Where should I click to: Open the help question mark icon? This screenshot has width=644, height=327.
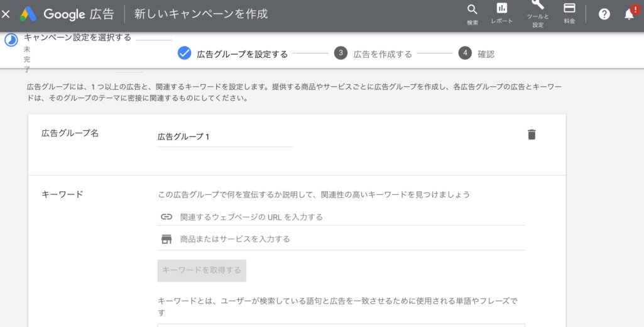point(604,14)
